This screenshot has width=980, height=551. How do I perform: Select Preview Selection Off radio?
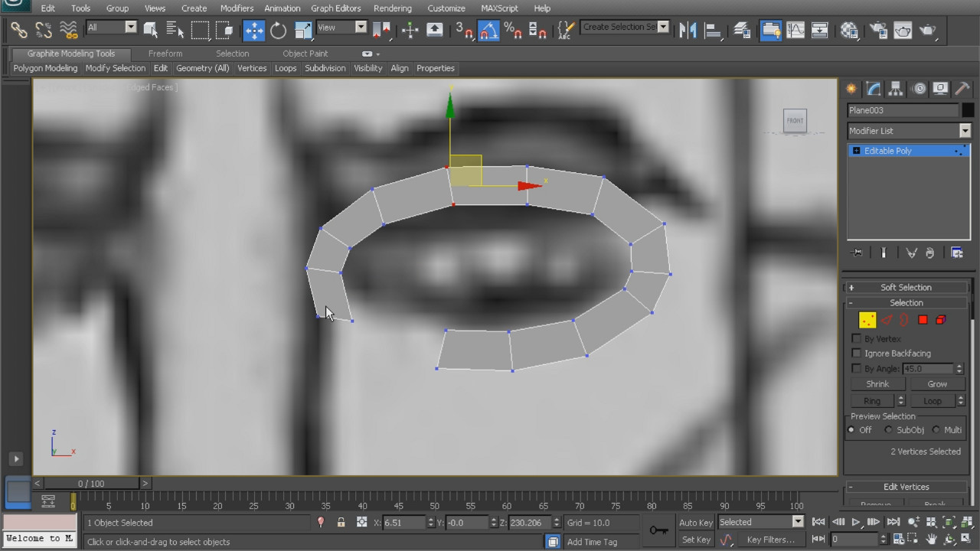coord(851,430)
